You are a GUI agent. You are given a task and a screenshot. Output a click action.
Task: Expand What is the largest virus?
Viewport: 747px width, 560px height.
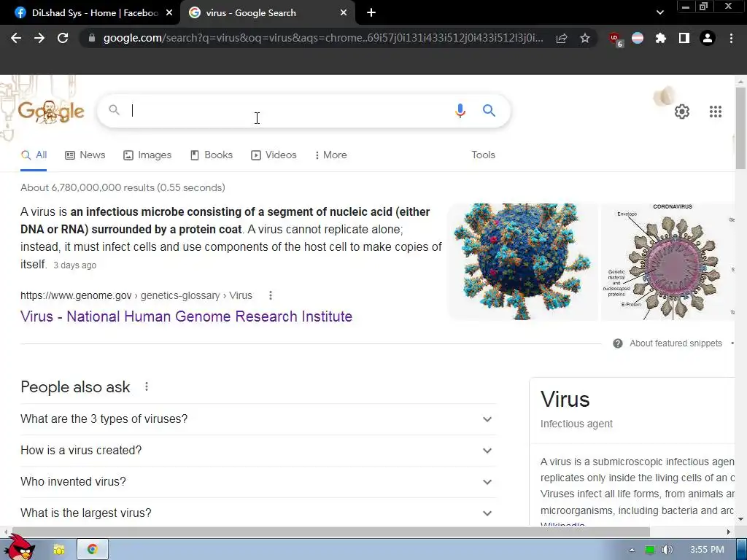(x=258, y=513)
